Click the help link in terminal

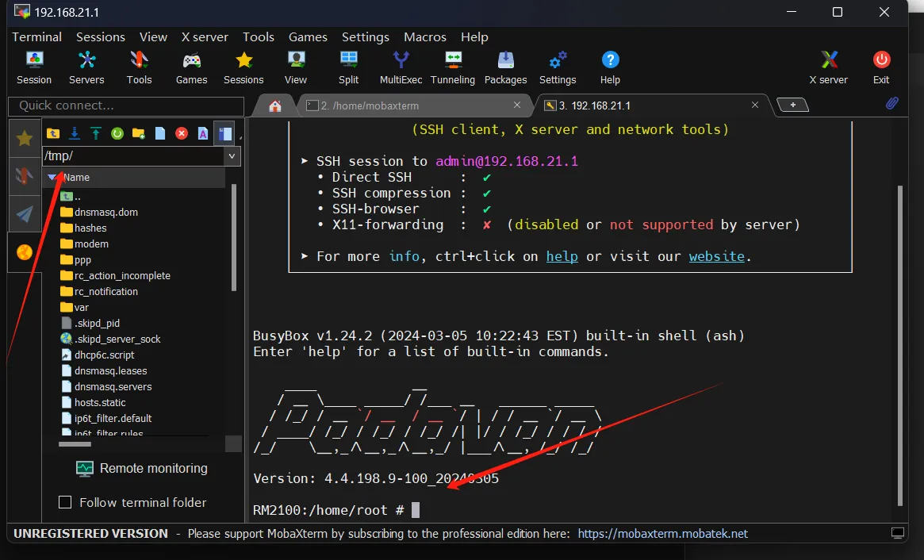[x=562, y=256]
